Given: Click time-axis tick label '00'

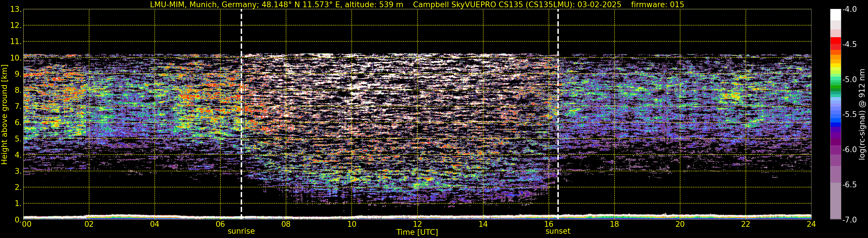Looking at the screenshot, I should [x=26, y=224].
